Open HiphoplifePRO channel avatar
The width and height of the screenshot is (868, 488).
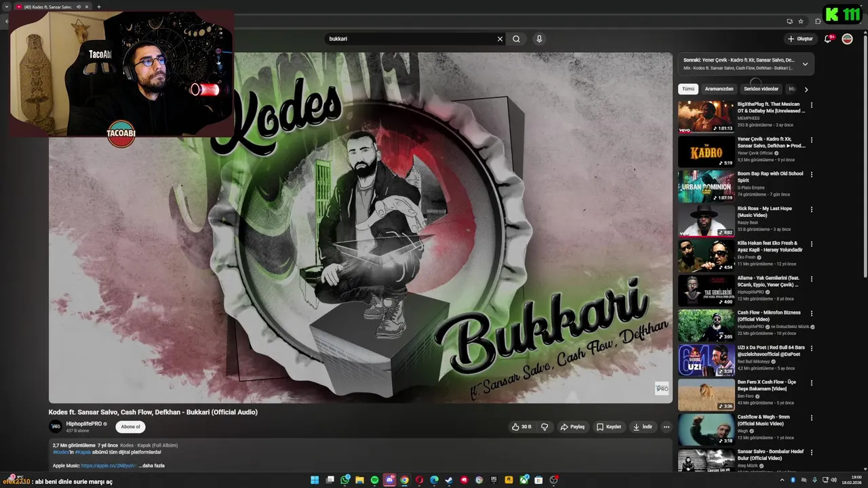click(x=55, y=426)
